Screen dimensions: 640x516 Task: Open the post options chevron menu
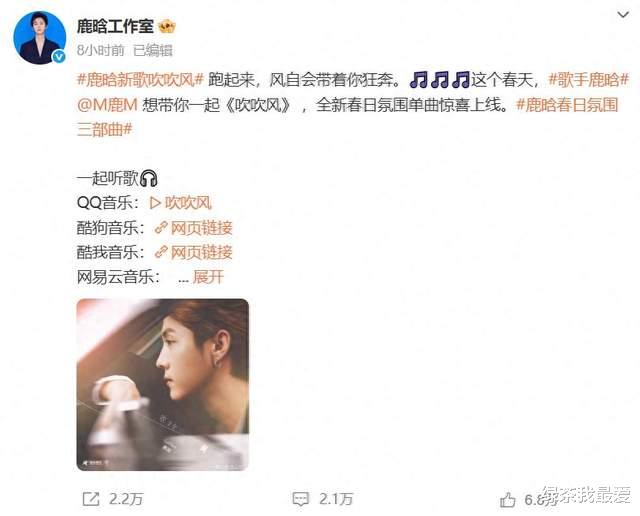point(622,15)
